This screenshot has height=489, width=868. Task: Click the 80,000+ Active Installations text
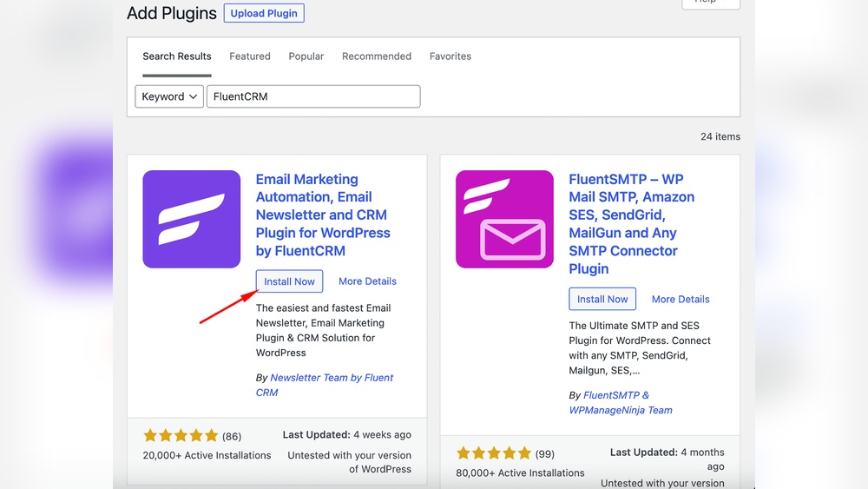click(520, 473)
